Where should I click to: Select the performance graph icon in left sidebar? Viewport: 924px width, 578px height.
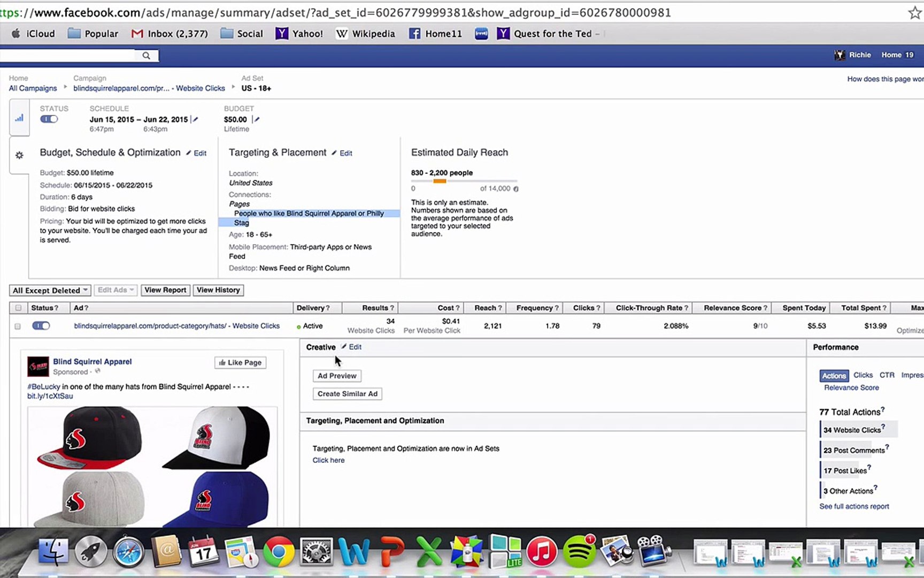[19, 117]
